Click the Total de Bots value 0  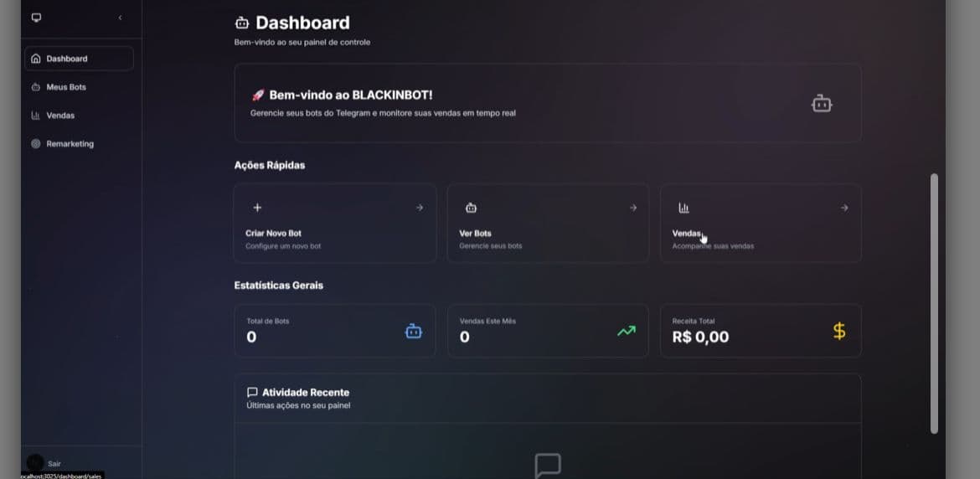pyautogui.click(x=251, y=337)
